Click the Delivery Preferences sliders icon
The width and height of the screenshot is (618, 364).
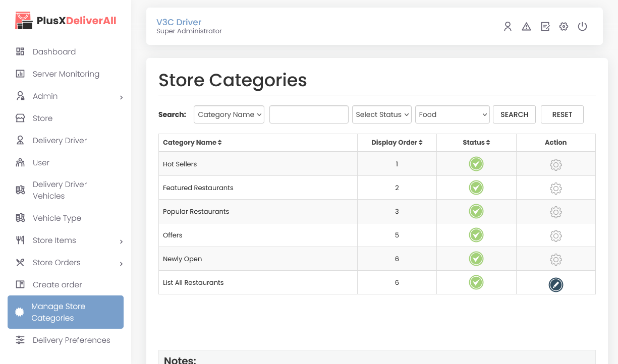(x=20, y=340)
